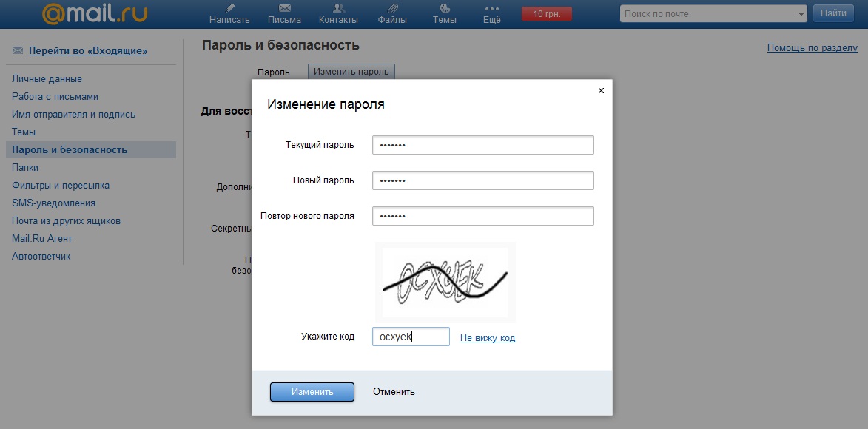Click the Написать pencil icon
This screenshot has width=868, height=429.
point(230,7)
